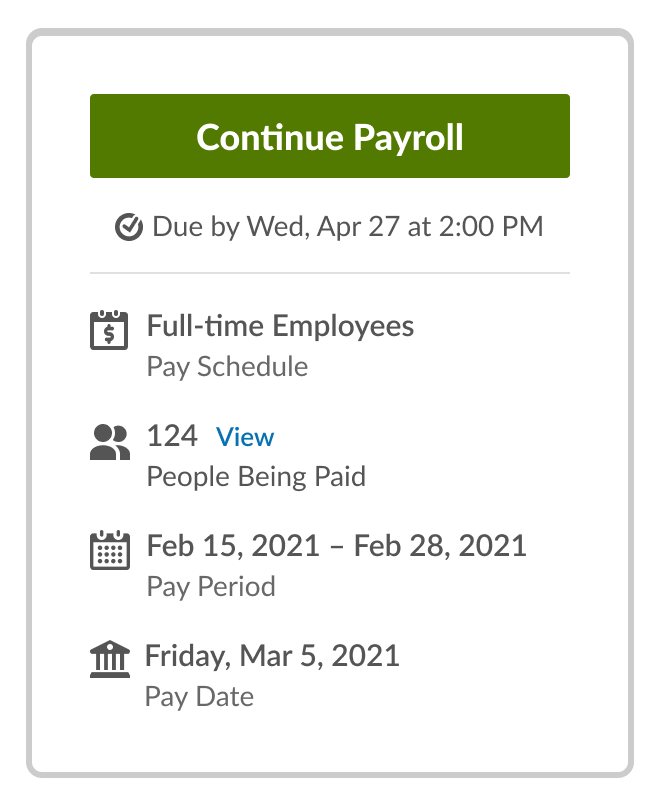
Task: Click the Continue Payroll button
Action: (x=330, y=136)
